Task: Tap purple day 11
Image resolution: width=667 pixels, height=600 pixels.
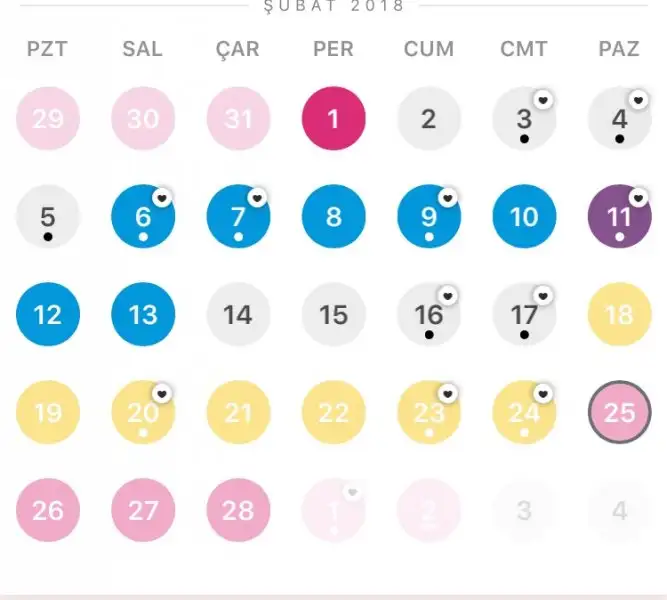Action: (x=618, y=217)
